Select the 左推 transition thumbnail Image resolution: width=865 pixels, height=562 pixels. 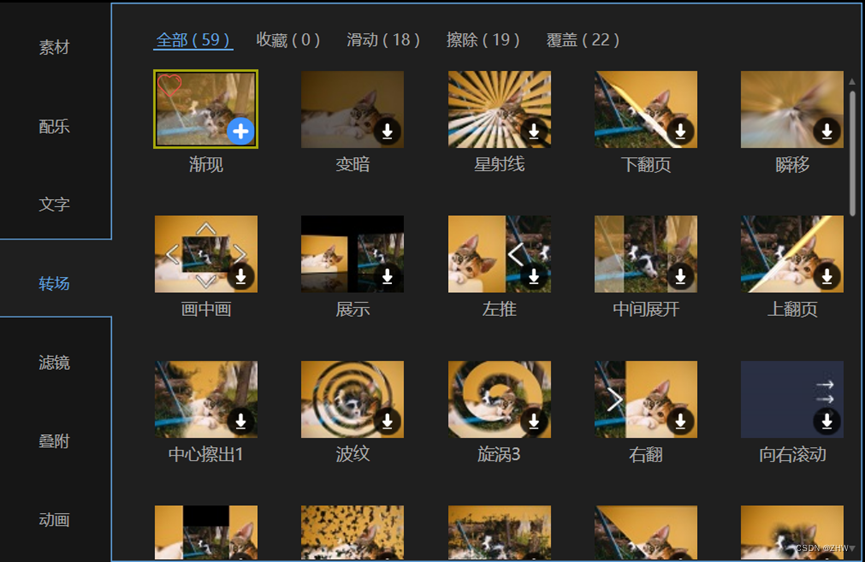click(x=499, y=254)
